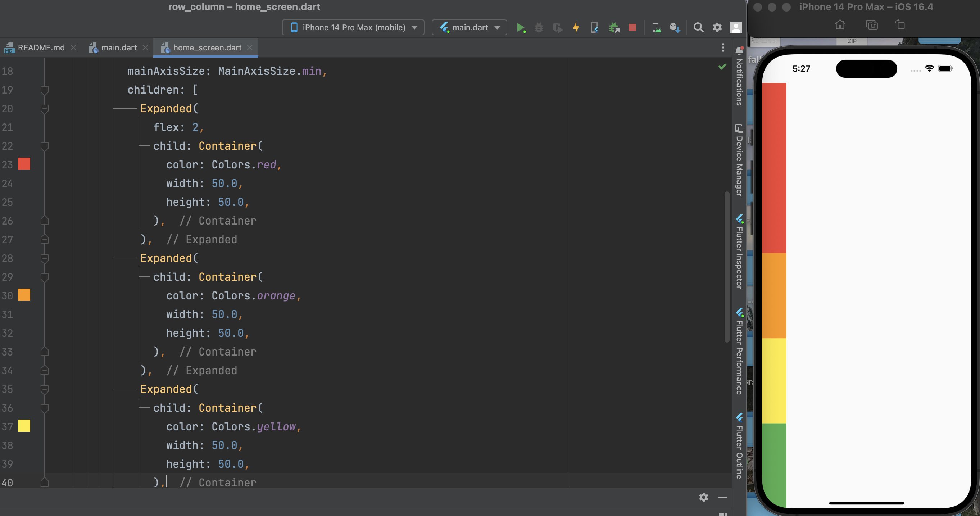Open IDE settings gear in toolbar
This screenshot has height=516, width=980.
click(x=717, y=27)
